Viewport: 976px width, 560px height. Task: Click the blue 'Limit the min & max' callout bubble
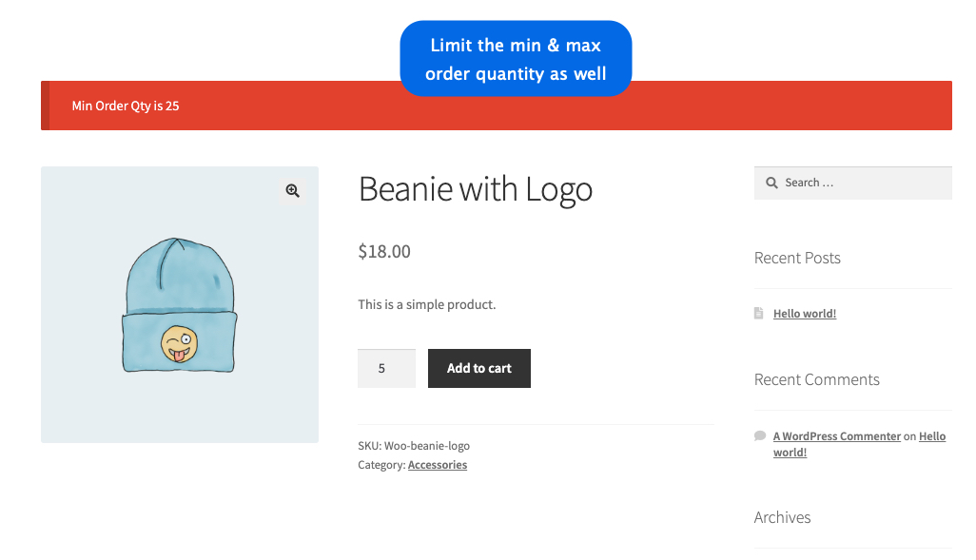pos(516,58)
